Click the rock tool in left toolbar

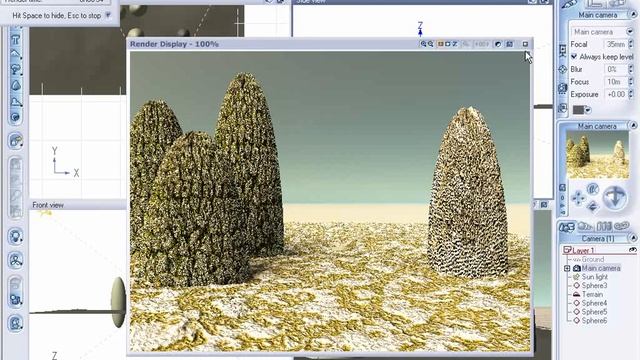(16, 85)
